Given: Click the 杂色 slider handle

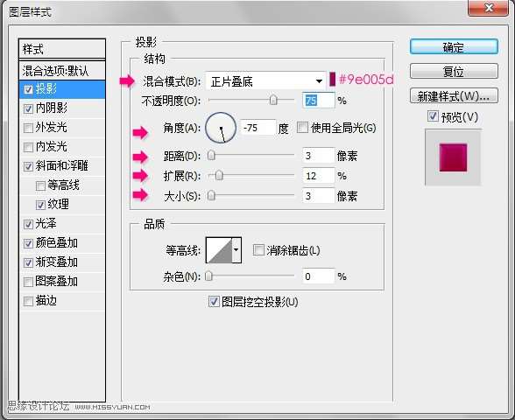Looking at the screenshot, I should pos(208,276).
